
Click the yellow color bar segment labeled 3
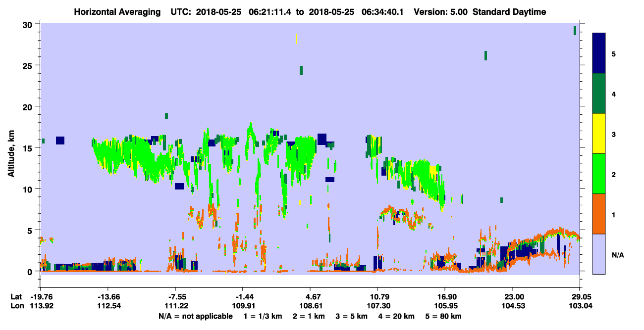click(x=599, y=134)
